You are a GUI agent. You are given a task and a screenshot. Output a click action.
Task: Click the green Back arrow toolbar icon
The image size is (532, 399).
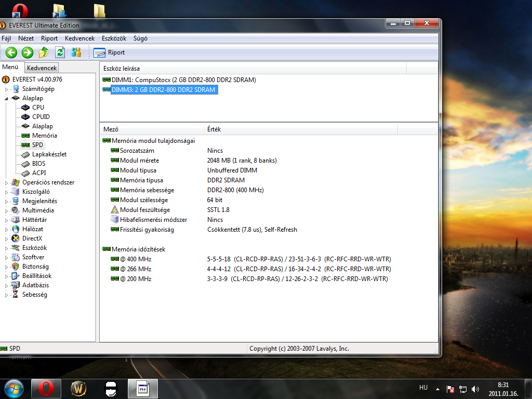point(11,52)
